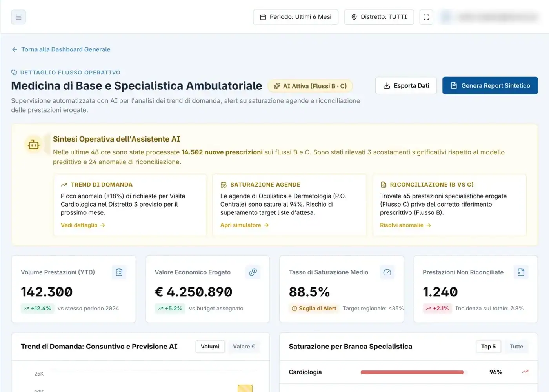Click the Cardiologia row label

[305, 372]
